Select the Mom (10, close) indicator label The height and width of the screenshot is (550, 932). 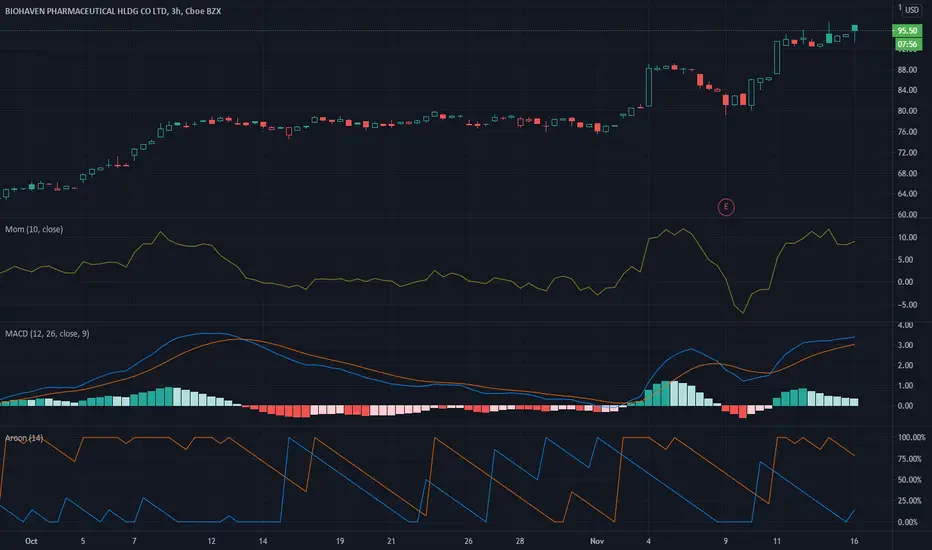pos(34,229)
